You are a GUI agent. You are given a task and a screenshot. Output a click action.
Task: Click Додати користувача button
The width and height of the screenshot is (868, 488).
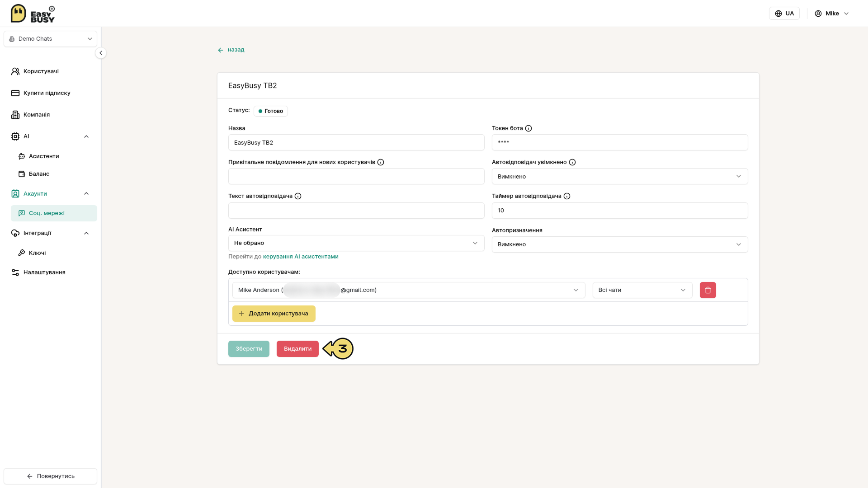[274, 314]
